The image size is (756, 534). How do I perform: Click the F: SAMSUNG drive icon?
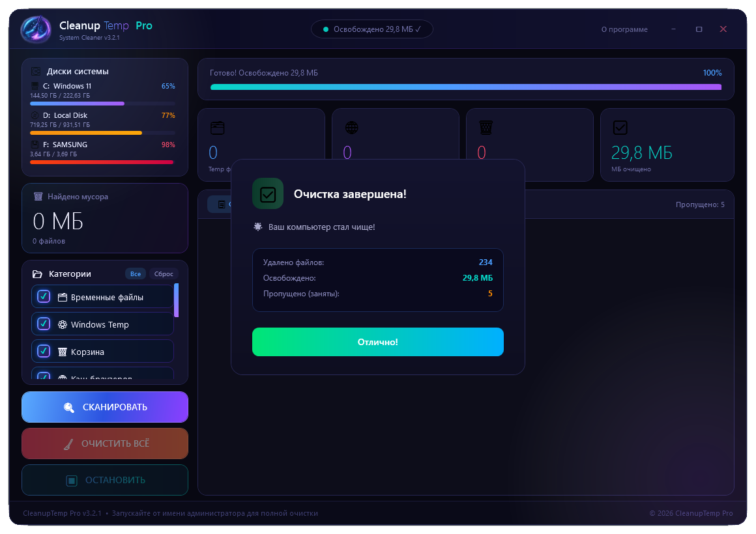pos(35,145)
